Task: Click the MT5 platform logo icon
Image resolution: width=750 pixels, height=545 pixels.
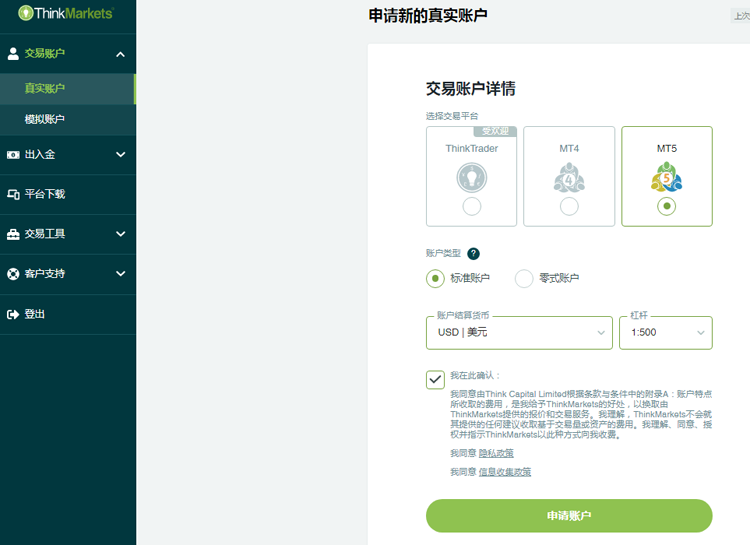Action: [x=666, y=177]
